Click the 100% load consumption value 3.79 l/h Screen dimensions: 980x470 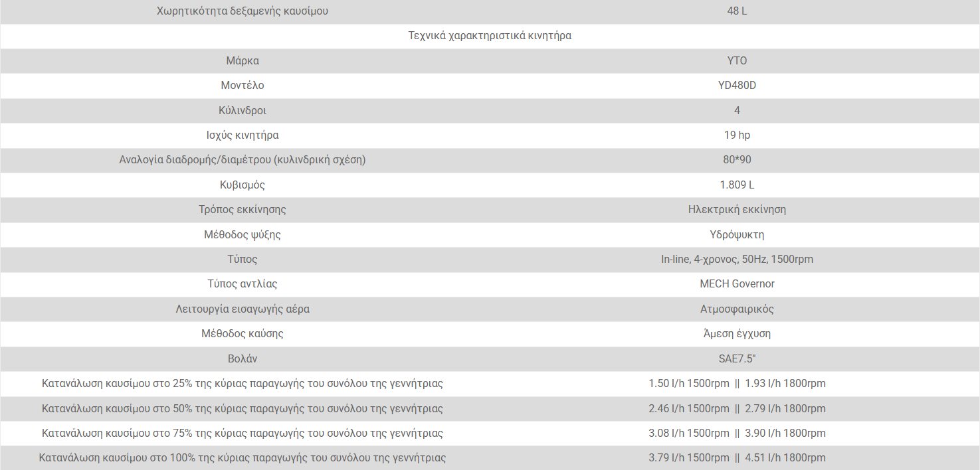coord(688,458)
